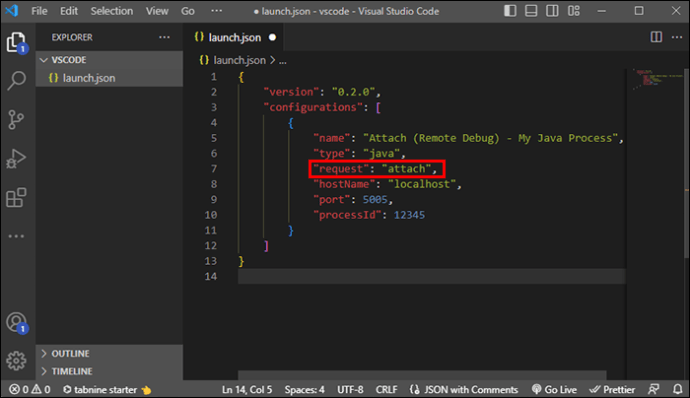Select the launch.json editor tab
Screen dimensions: 690x398
click(234, 37)
